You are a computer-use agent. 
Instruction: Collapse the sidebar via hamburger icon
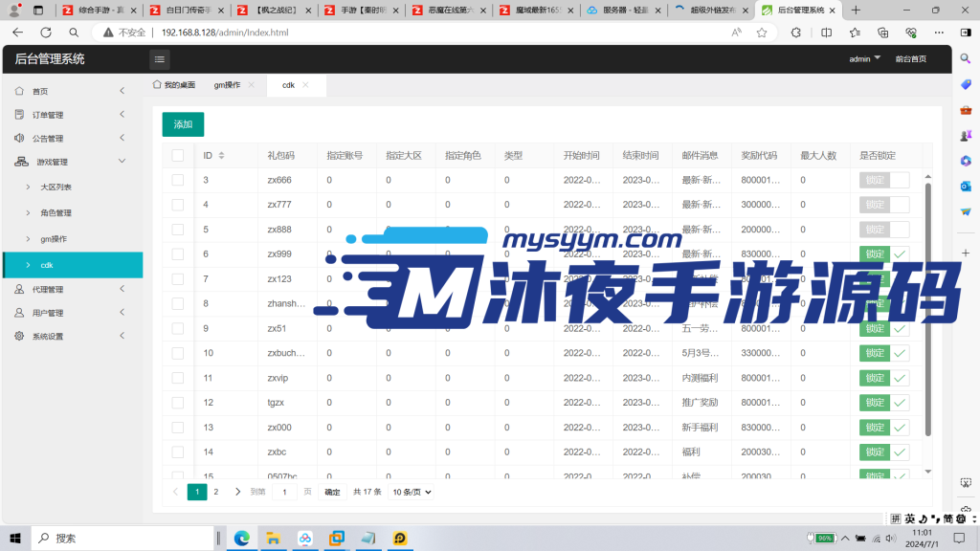[159, 58]
